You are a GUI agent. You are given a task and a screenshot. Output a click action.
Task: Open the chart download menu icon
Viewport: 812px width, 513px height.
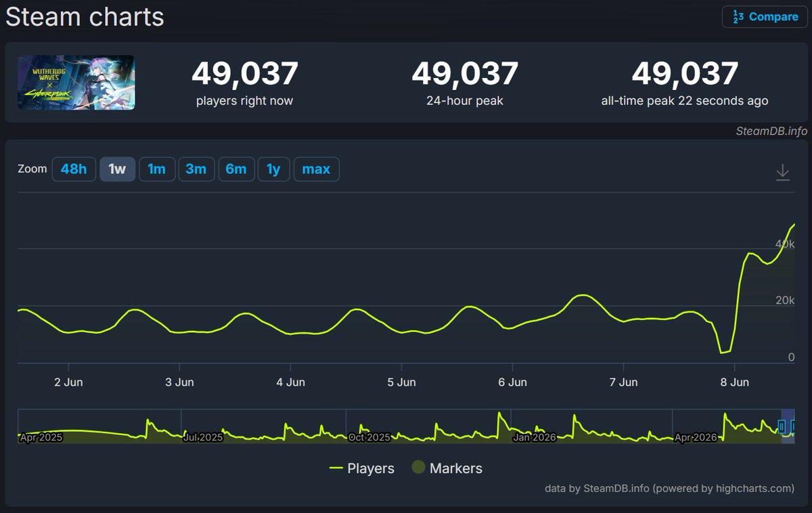point(782,172)
